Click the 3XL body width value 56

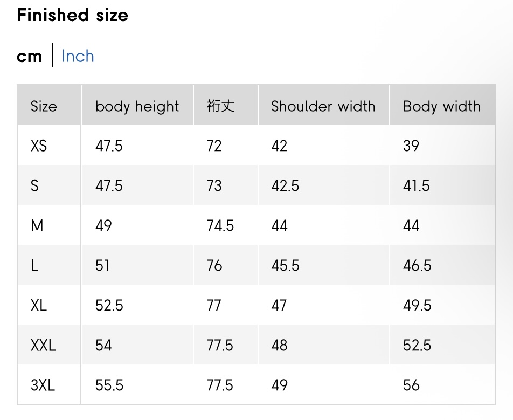click(411, 385)
